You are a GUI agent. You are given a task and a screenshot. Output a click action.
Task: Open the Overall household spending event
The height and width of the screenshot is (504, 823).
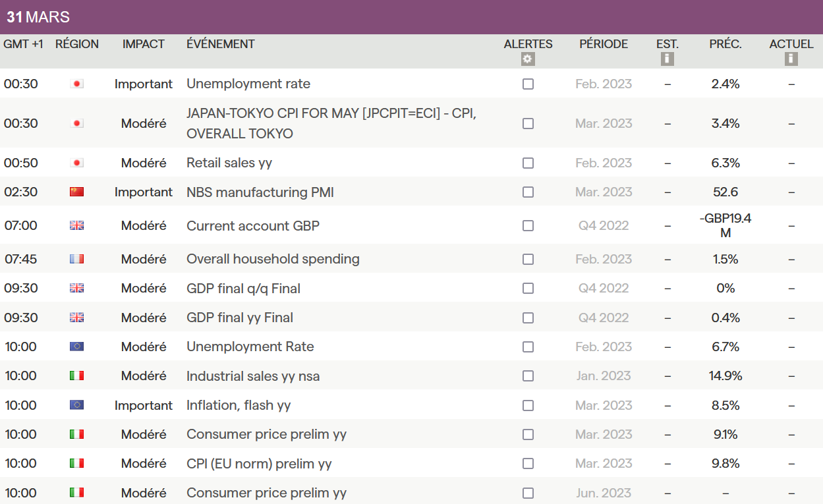273,259
